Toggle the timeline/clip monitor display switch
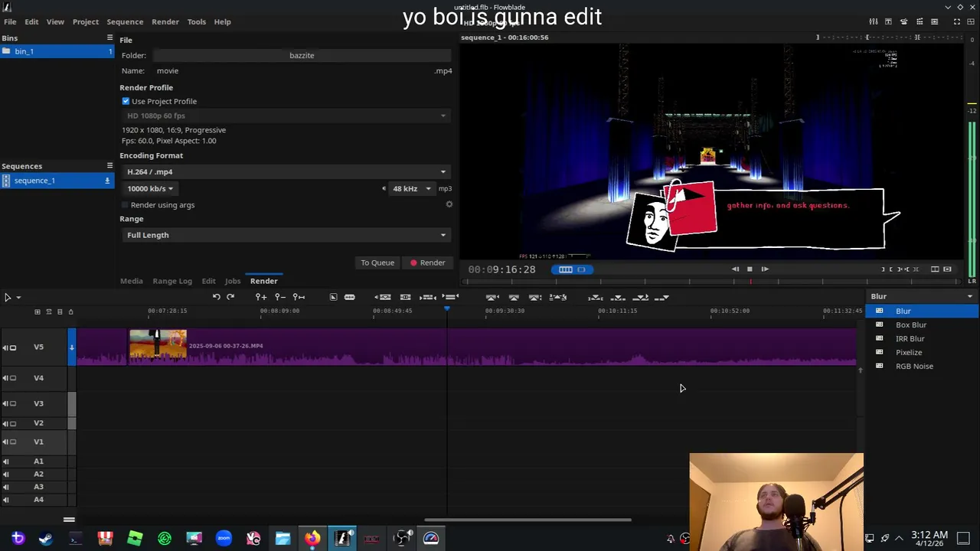 [x=571, y=269]
